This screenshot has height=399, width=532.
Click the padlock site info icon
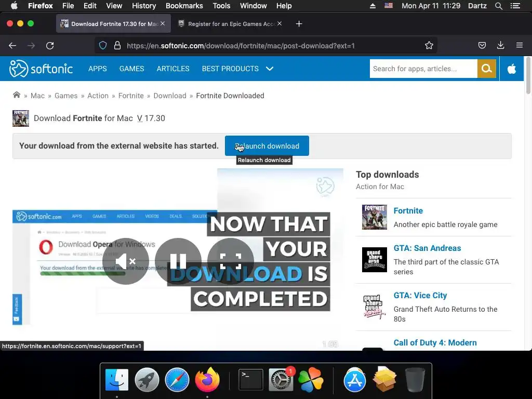(117, 46)
